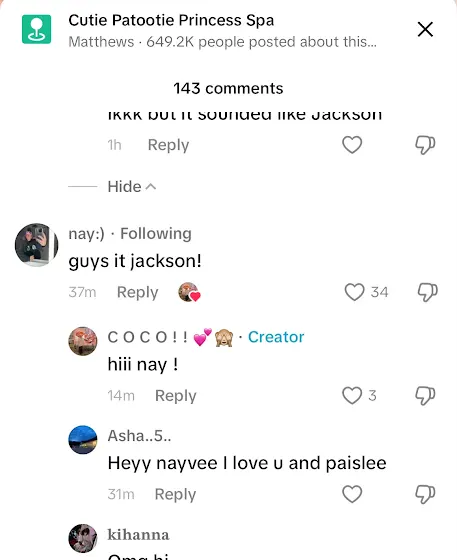This screenshot has height=560, width=457.
Task: Open kihanna's profile via username
Action: coord(138,535)
